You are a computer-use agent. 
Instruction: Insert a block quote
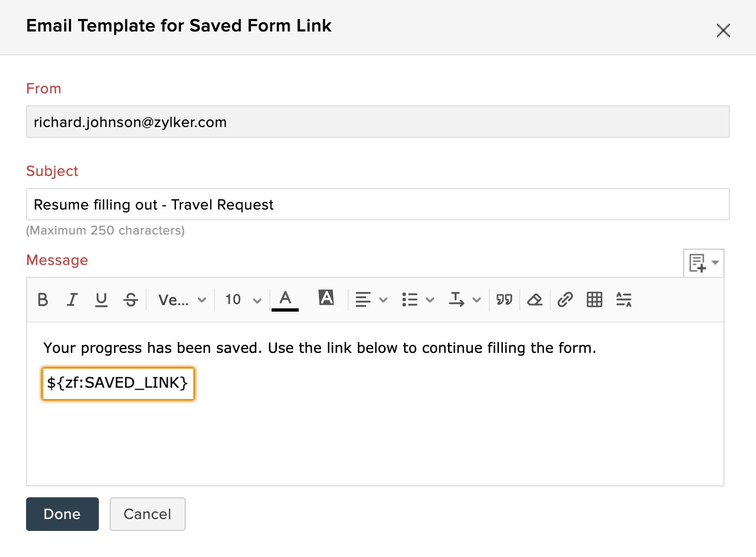505,300
